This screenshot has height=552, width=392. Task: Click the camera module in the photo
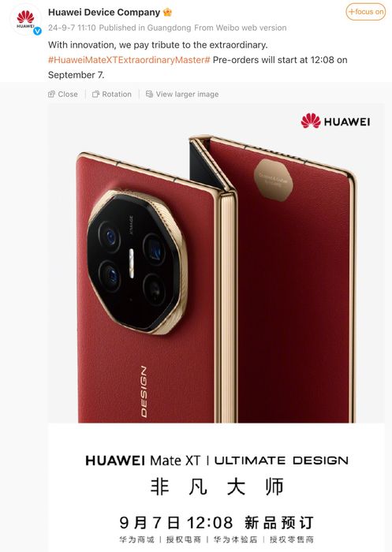click(x=137, y=263)
